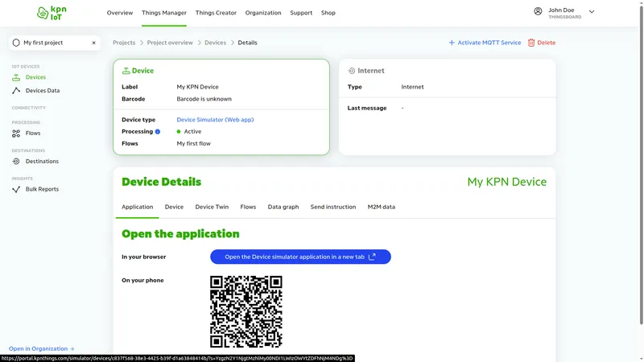The image size is (644, 362).
Task: Click the Devices sidebar icon
Action: [x=16, y=77]
